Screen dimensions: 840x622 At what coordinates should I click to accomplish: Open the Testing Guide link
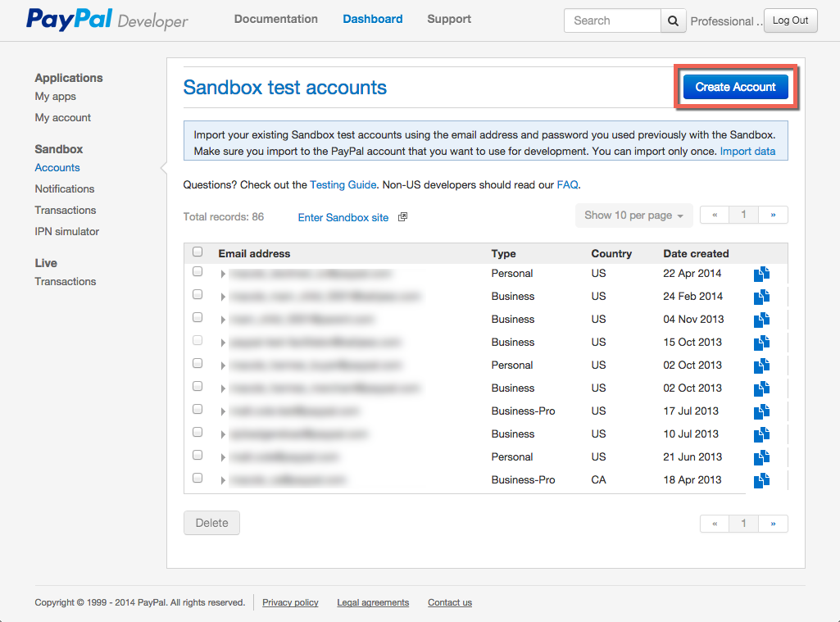tap(343, 185)
